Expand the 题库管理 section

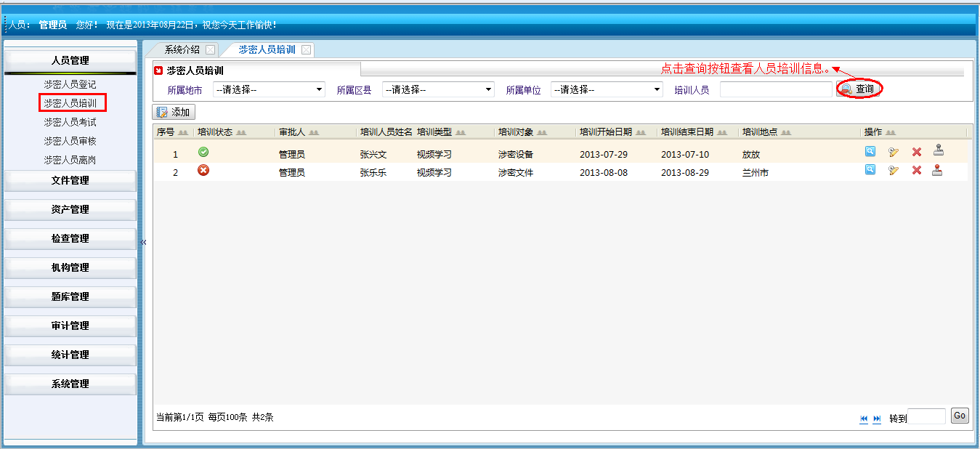pos(70,296)
